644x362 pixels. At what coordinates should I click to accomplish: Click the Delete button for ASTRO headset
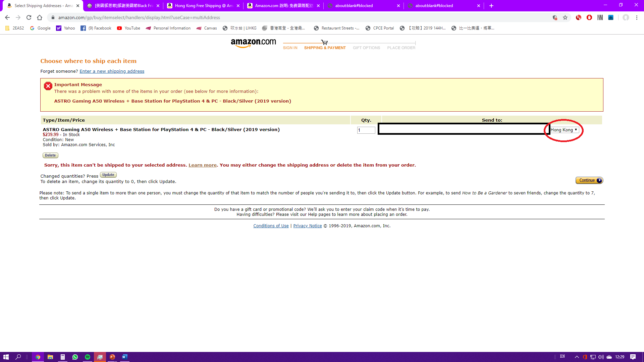[x=50, y=155]
